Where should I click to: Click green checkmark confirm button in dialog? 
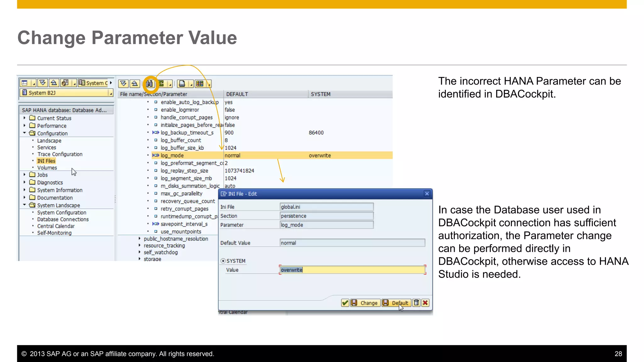[345, 303]
